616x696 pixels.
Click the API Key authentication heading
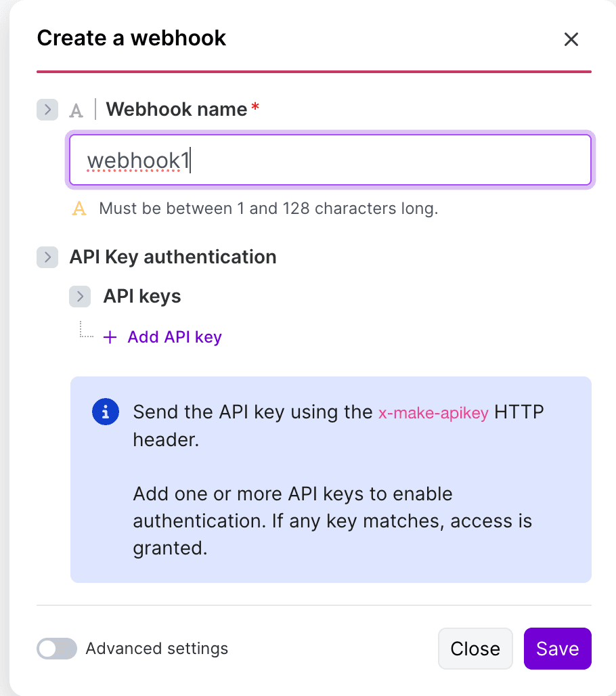tap(173, 257)
